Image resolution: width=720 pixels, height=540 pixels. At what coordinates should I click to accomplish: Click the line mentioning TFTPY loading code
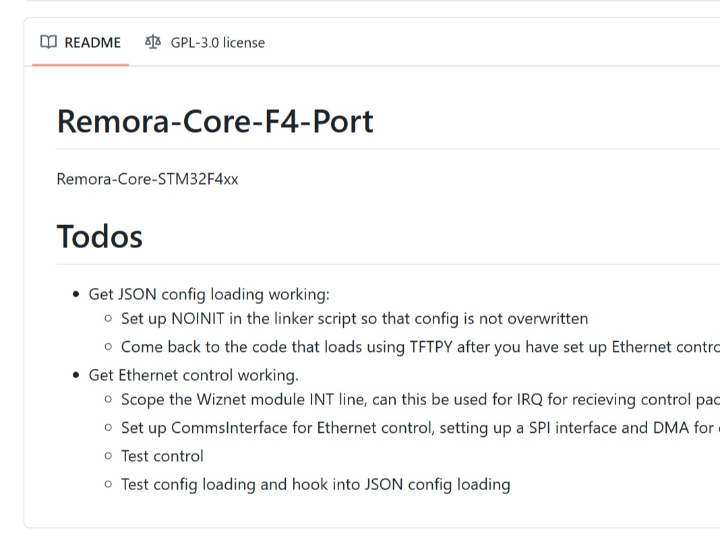(420, 347)
